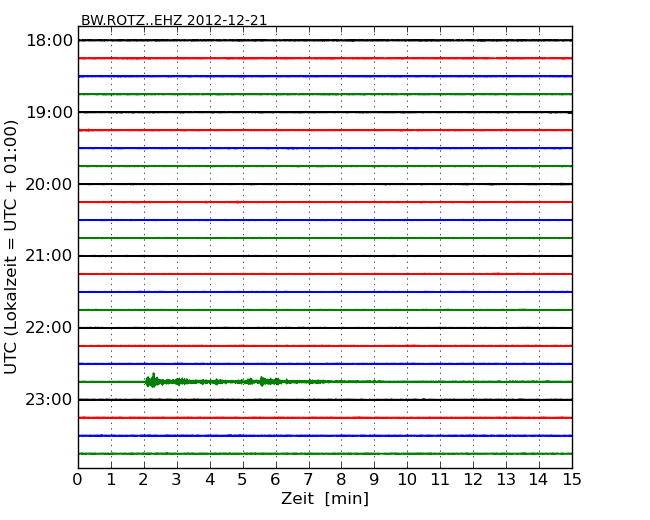Click the x-axis tick label 9
Screen dimensions: 650x520
pyautogui.click(x=374, y=479)
